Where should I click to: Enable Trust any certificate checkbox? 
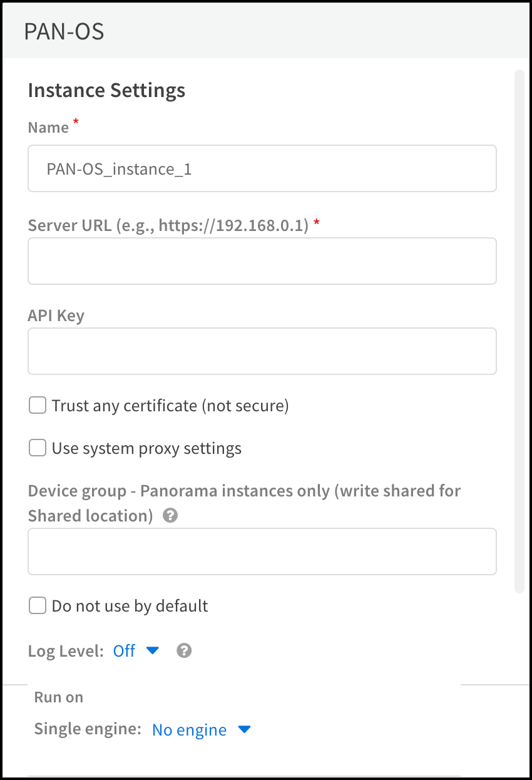pos(38,406)
